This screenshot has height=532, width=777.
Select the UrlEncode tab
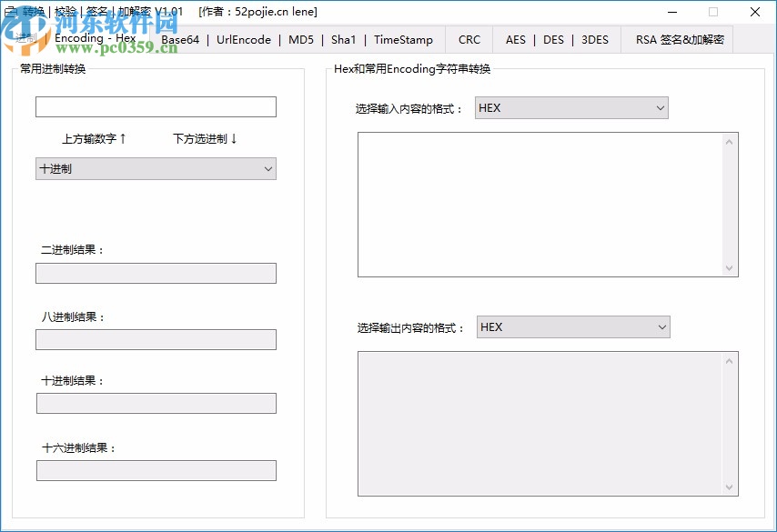pos(243,40)
